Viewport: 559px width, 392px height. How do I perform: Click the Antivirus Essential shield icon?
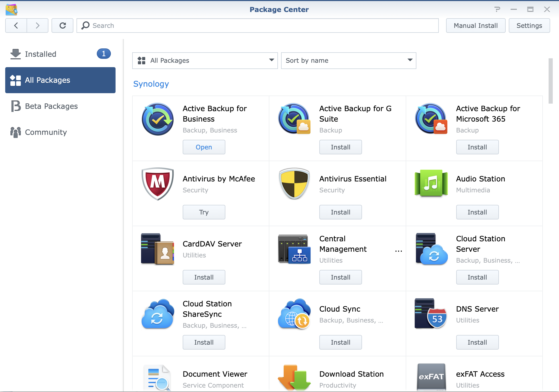pos(294,184)
